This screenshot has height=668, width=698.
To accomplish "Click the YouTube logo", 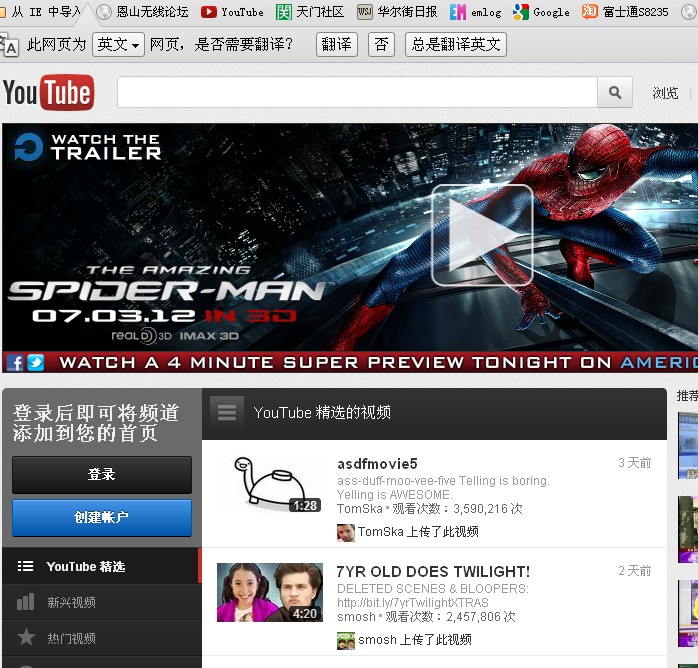I will (48, 92).
